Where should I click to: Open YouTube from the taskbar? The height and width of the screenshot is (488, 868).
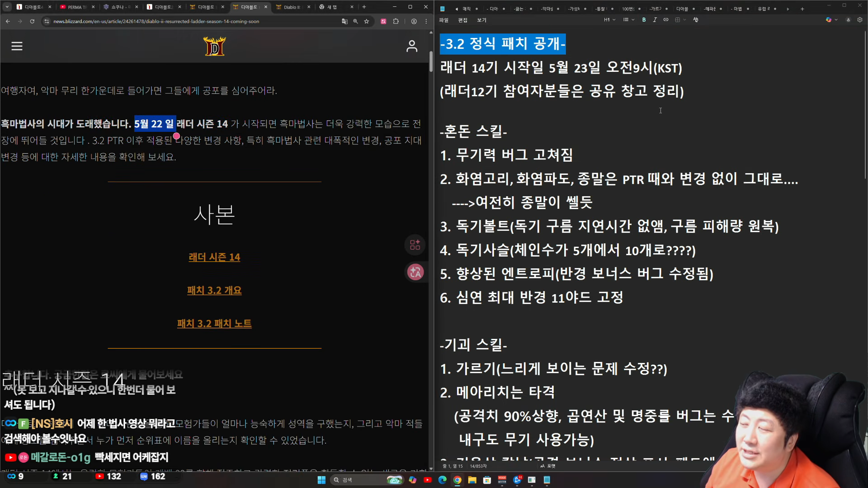[427, 480]
